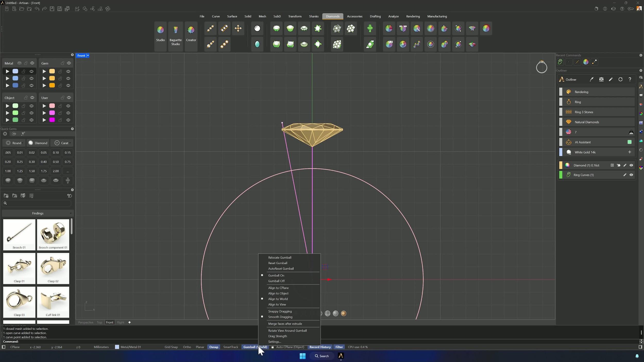
Task: Expand first Object layer row arrow
Action: click(x=7, y=106)
